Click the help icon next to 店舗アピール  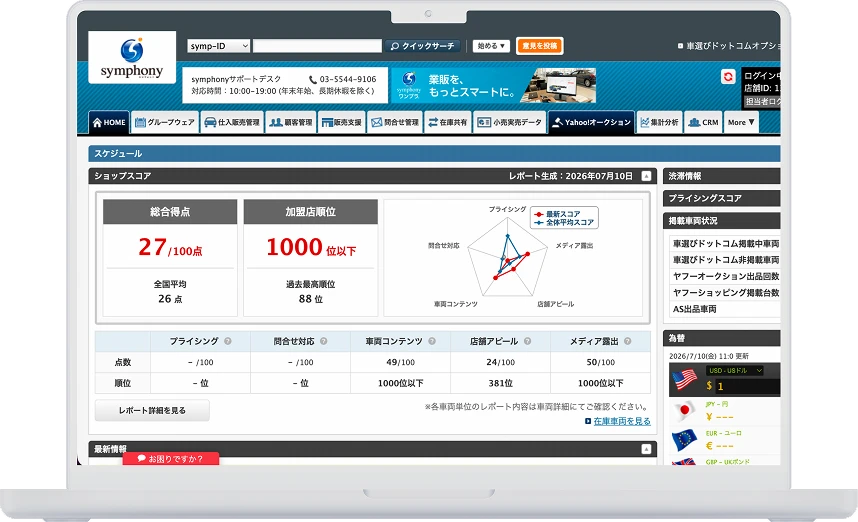(x=527, y=341)
